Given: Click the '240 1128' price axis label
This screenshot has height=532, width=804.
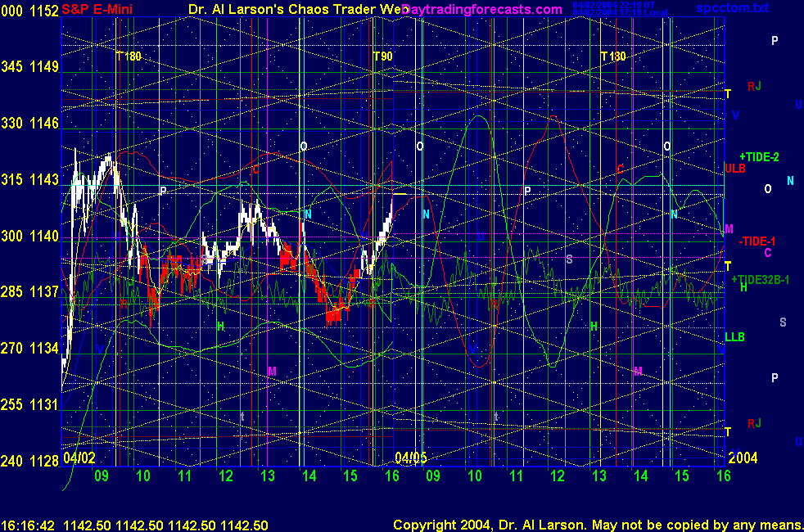Looking at the screenshot, I should pos(29,461).
